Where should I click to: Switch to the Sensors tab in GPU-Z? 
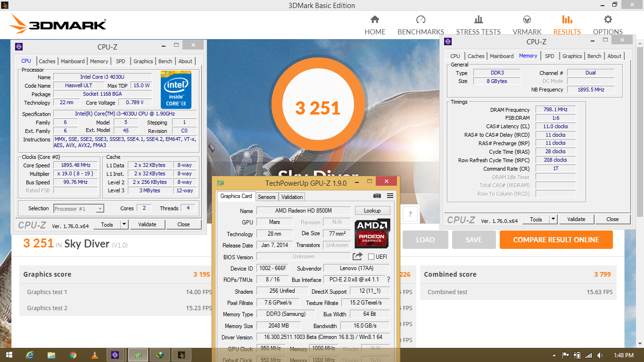(267, 197)
